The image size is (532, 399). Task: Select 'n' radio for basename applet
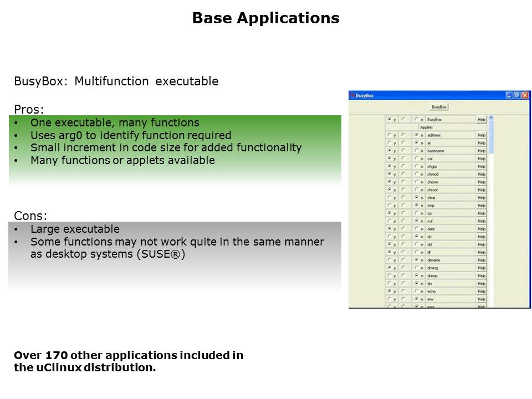pyautogui.click(x=416, y=151)
